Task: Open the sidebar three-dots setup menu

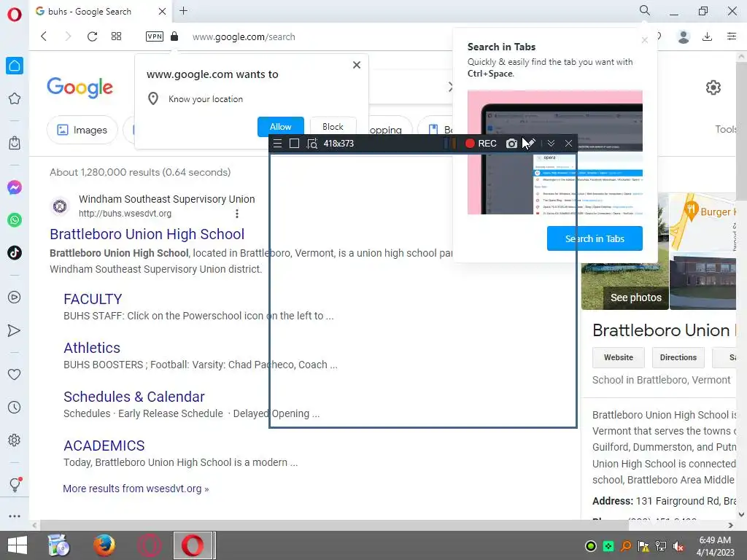Action: (x=15, y=516)
